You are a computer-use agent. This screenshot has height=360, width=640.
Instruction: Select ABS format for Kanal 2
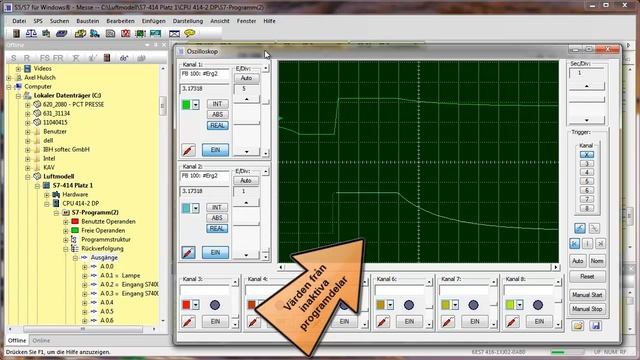pyautogui.click(x=217, y=218)
